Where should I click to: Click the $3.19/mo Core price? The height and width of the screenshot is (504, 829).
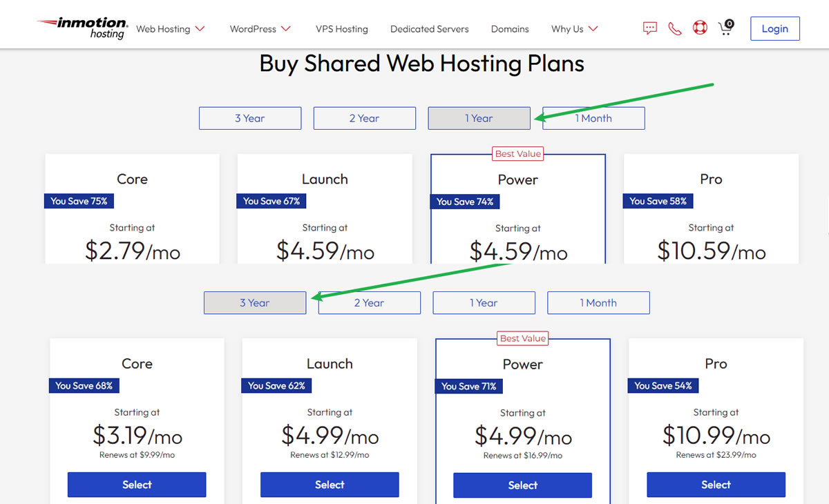(137, 435)
